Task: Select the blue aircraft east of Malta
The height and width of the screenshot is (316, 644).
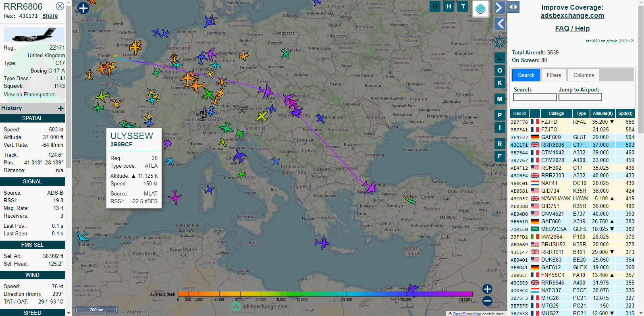Action: click(322, 243)
